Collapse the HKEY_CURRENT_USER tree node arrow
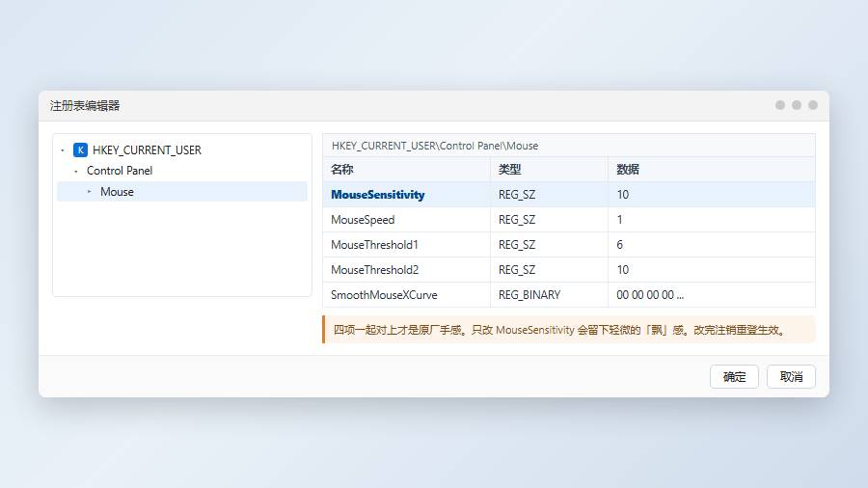868x488 pixels. click(63, 150)
